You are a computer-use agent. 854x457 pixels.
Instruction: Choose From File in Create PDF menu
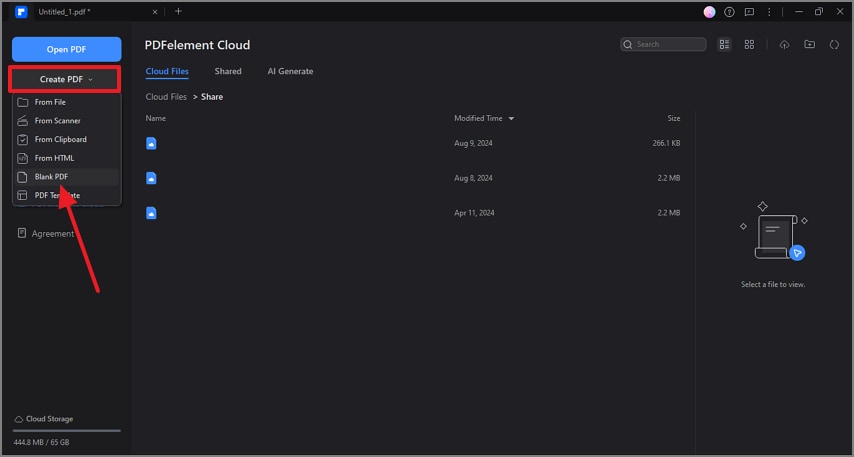pos(66,102)
